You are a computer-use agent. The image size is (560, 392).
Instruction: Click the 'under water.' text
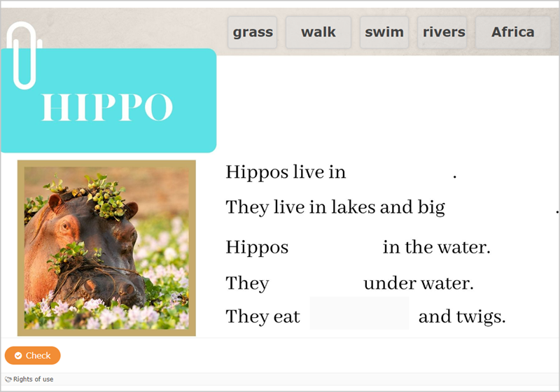[x=419, y=283]
